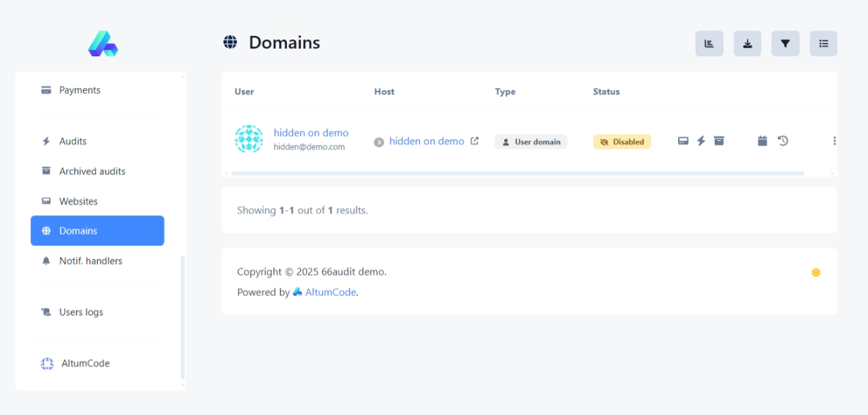Click the user avatar thumbnail
Viewport: 868px width, 415px height.
(248, 139)
